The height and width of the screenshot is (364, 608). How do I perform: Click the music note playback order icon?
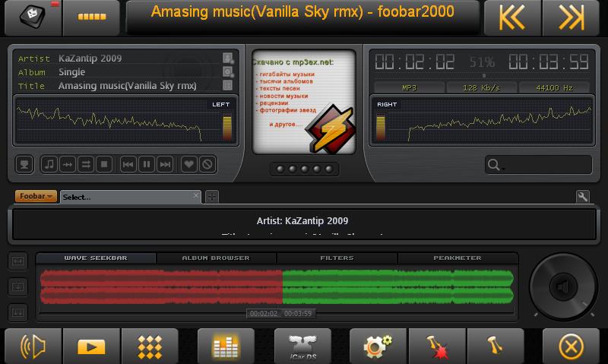49,163
